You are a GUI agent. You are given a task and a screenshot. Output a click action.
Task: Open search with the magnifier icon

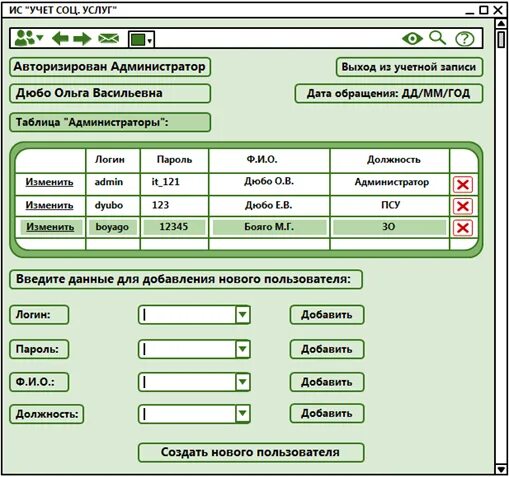coord(437,38)
